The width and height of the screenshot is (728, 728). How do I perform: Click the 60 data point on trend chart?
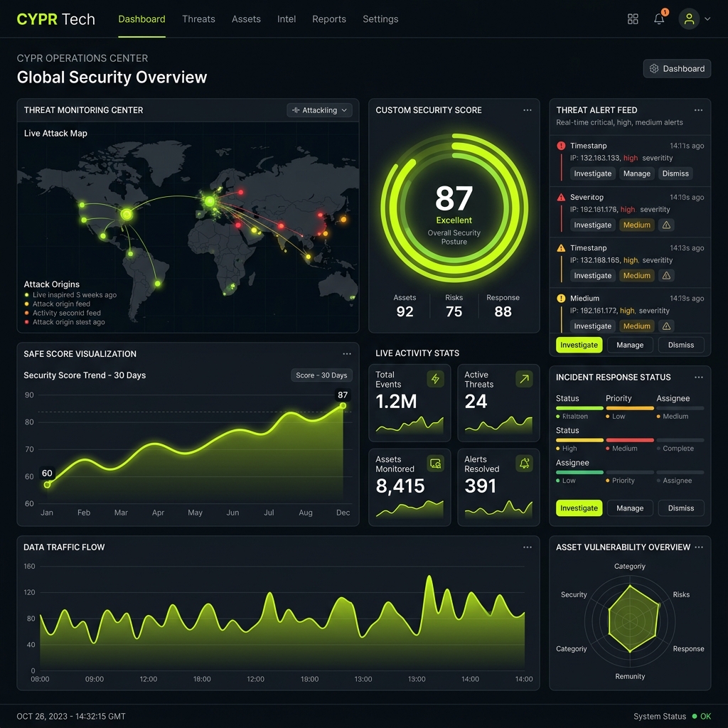pyautogui.click(x=47, y=485)
